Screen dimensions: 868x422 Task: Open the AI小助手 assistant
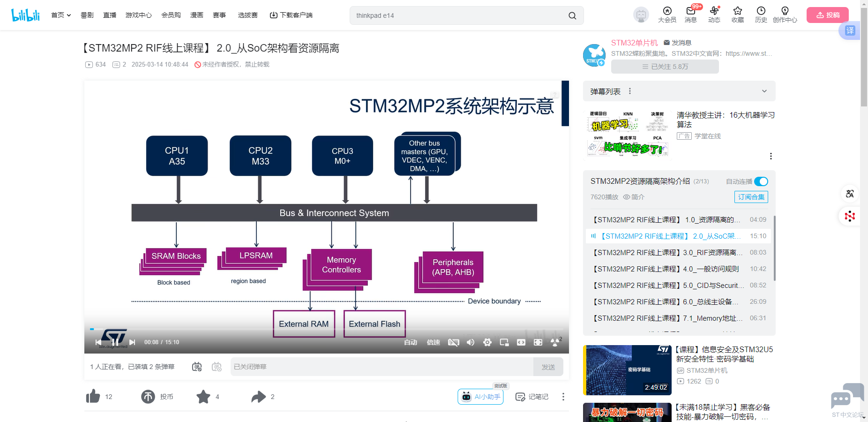480,397
